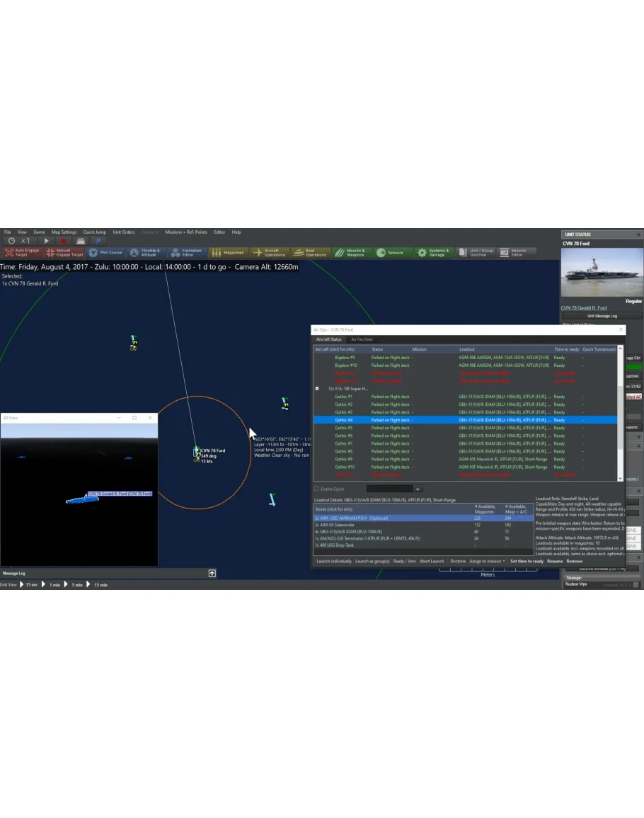Collapse the 12x F/A-18E Super Hornet group

pyautogui.click(x=317, y=389)
